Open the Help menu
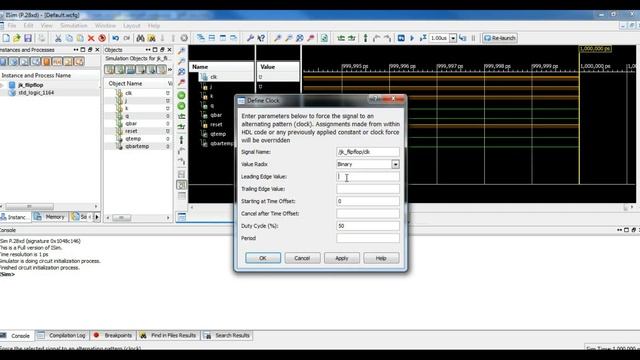640x360 pixels. point(153,25)
